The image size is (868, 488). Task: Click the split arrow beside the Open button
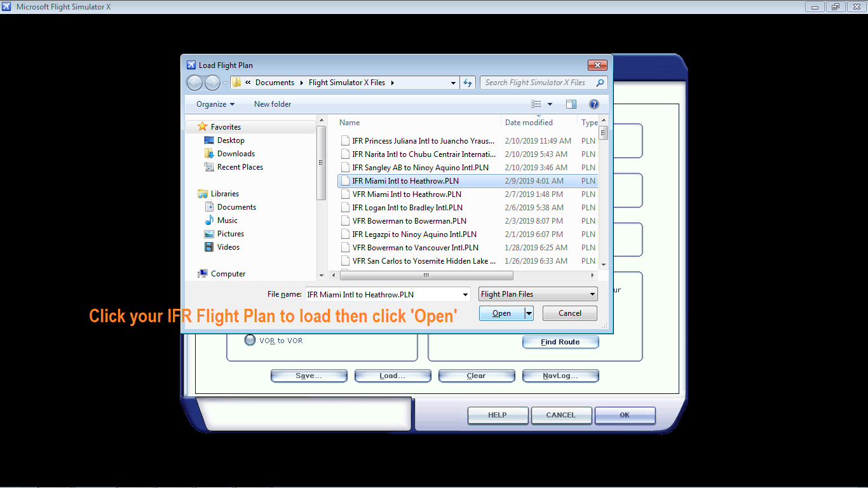[529, 313]
